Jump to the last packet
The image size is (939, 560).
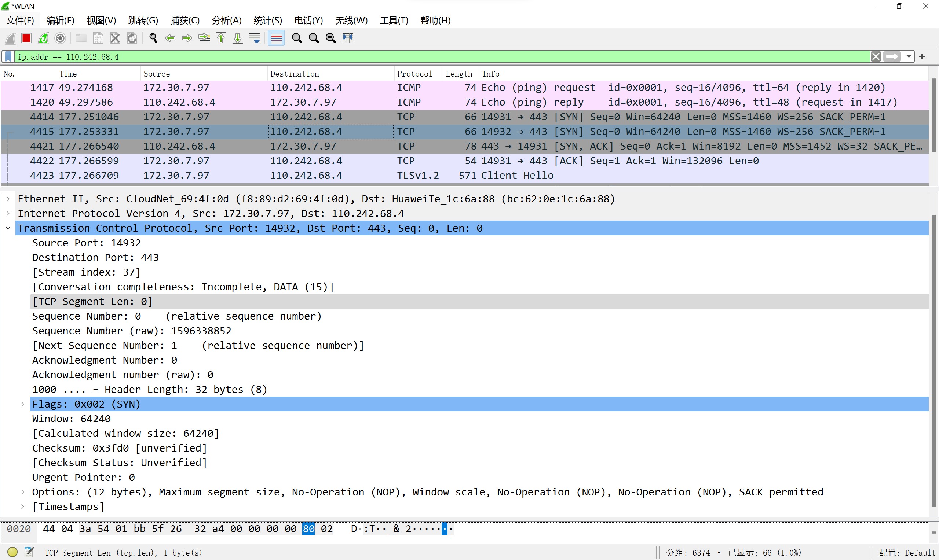237,38
